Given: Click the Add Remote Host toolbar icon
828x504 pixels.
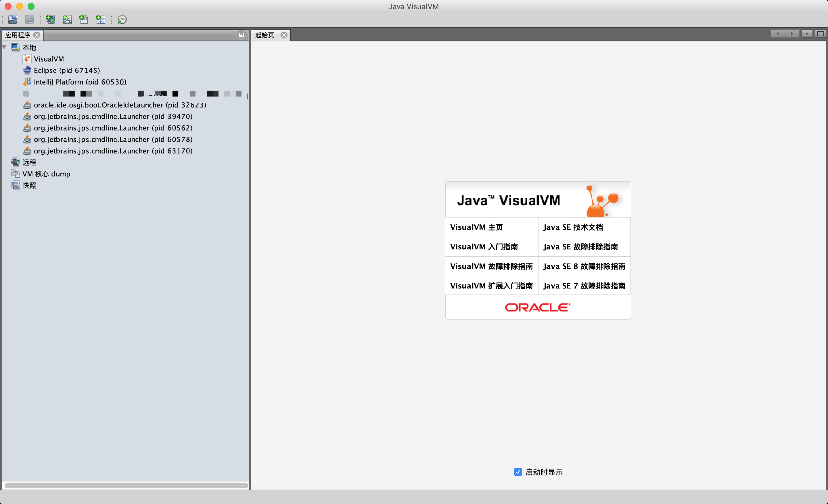Looking at the screenshot, I should [50, 20].
